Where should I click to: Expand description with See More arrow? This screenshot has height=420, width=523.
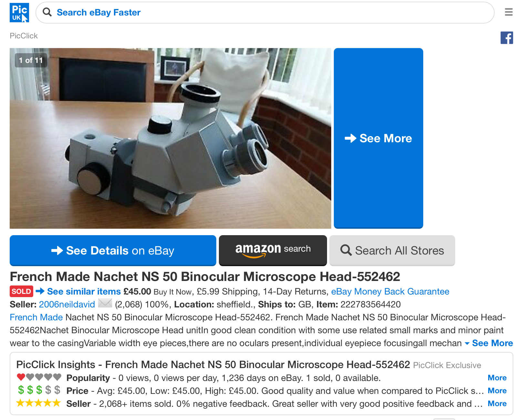[489, 343]
